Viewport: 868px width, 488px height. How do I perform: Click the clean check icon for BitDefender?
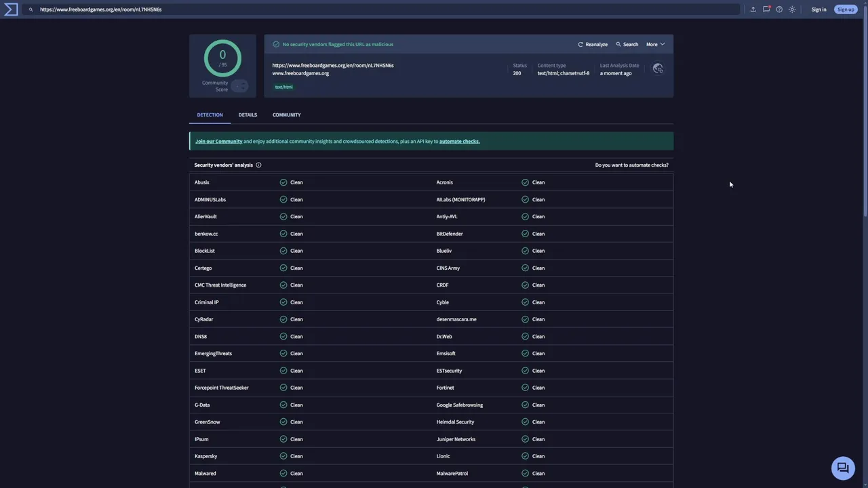tap(526, 234)
